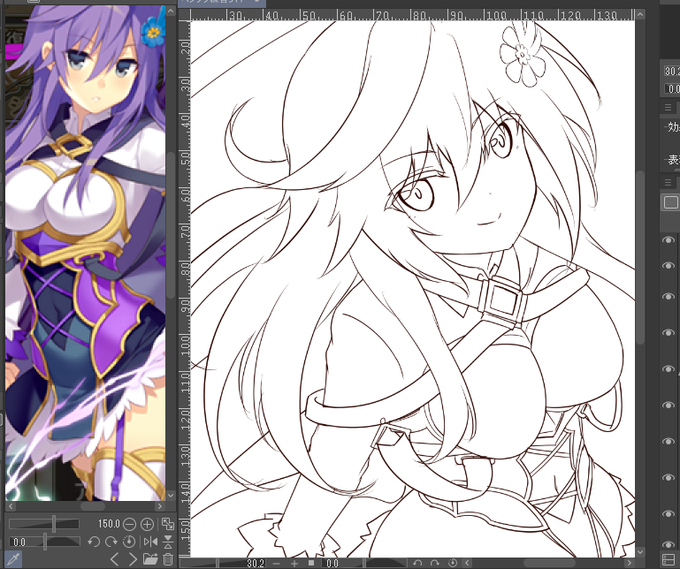680x569 pixels.
Task: Click canvas vertical scrollbar thumb
Action: pyautogui.click(x=641, y=258)
